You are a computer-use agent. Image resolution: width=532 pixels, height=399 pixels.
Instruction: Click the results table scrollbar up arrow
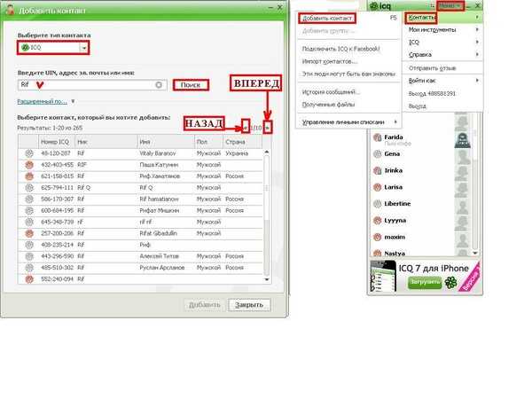[x=267, y=153]
